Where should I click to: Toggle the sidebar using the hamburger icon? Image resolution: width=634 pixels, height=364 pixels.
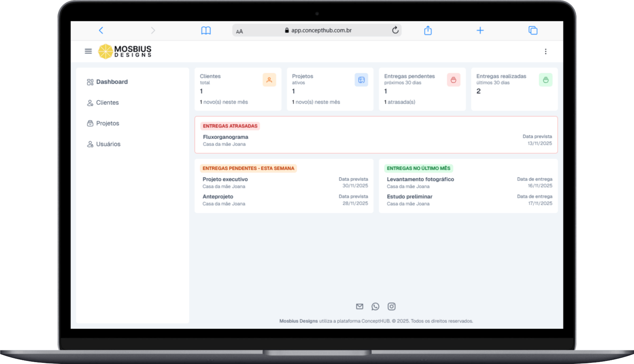tap(88, 51)
